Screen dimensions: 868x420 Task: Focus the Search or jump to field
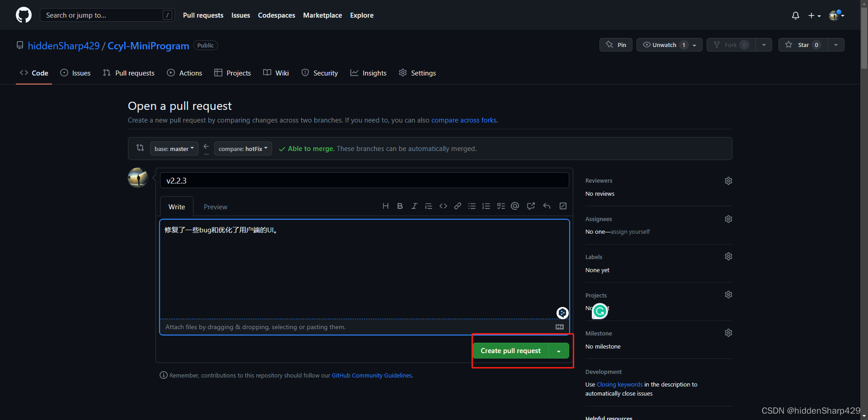click(x=108, y=15)
